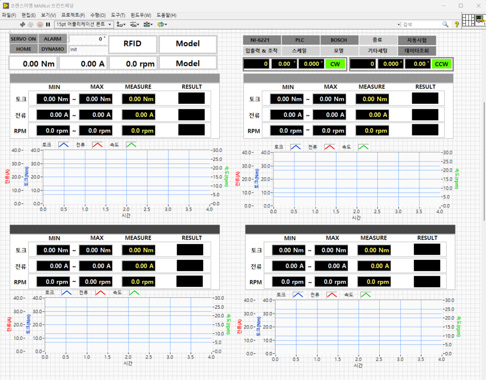Expand the Reorder objects dropdown
This screenshot has height=380, width=486.
(162, 24)
